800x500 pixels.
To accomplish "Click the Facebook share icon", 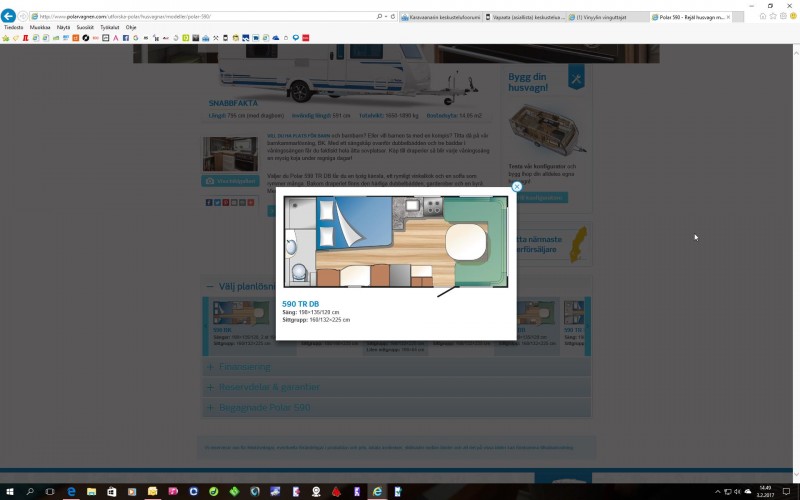I will [x=209, y=202].
